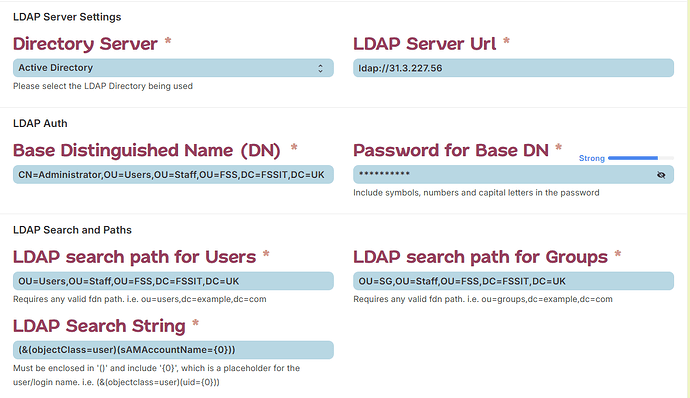This screenshot has width=690, height=398.
Task: Click the 'LDAP Search String' label
Action: point(99,326)
